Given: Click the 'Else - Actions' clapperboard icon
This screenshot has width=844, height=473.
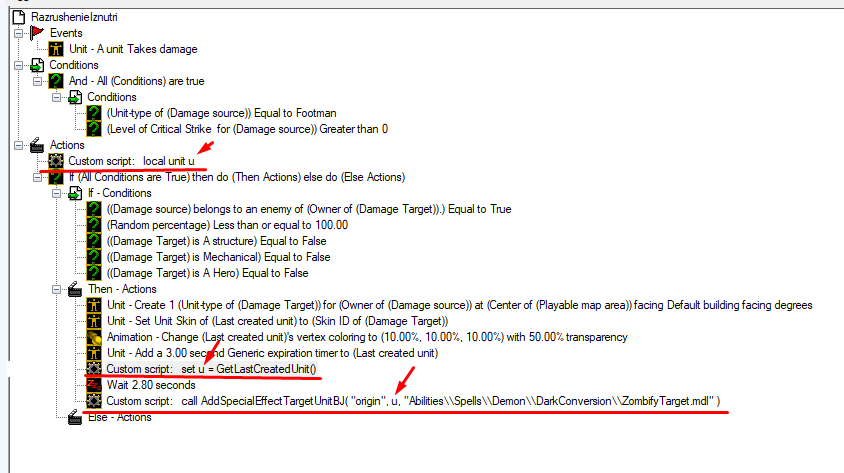Looking at the screenshot, I should point(75,417).
